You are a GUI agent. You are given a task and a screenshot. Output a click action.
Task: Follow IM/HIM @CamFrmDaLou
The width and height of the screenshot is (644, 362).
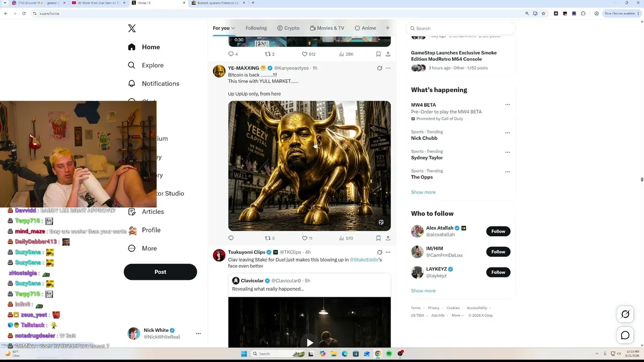pyautogui.click(x=498, y=252)
